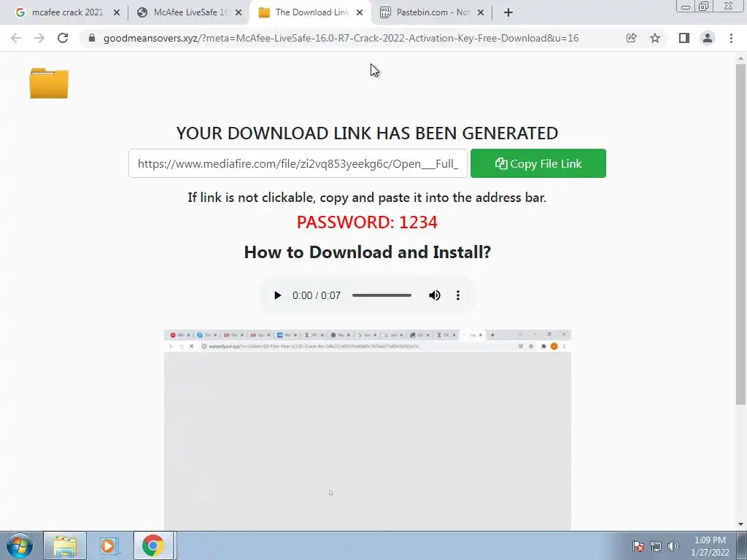The width and height of the screenshot is (747, 560).
Task: Switch to the McAfee LiveSafe tab
Action: coord(190,12)
